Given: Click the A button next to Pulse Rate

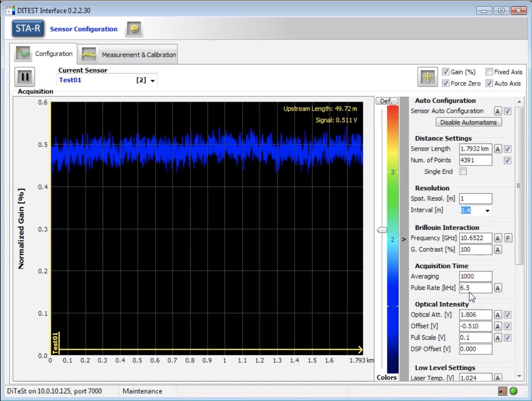Looking at the screenshot, I should [x=497, y=288].
